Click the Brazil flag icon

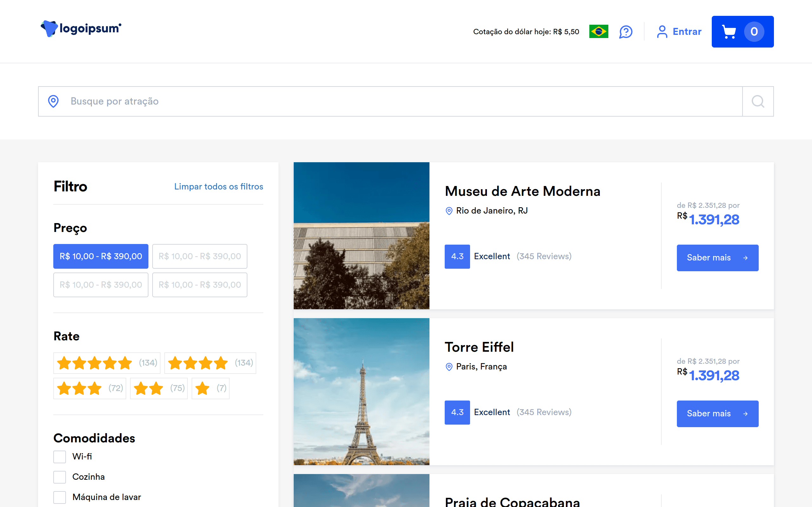coord(598,31)
